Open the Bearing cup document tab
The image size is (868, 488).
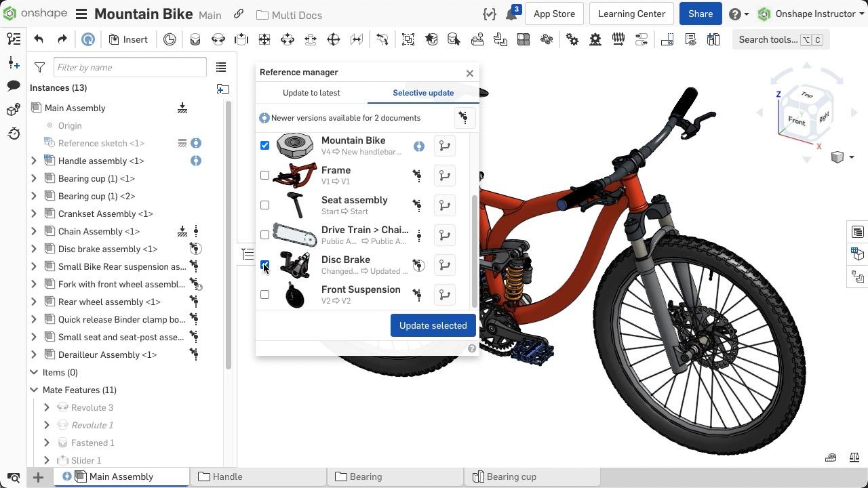(512, 476)
